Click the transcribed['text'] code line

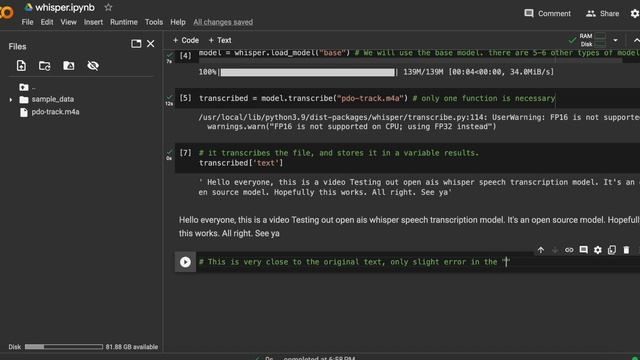241,163
